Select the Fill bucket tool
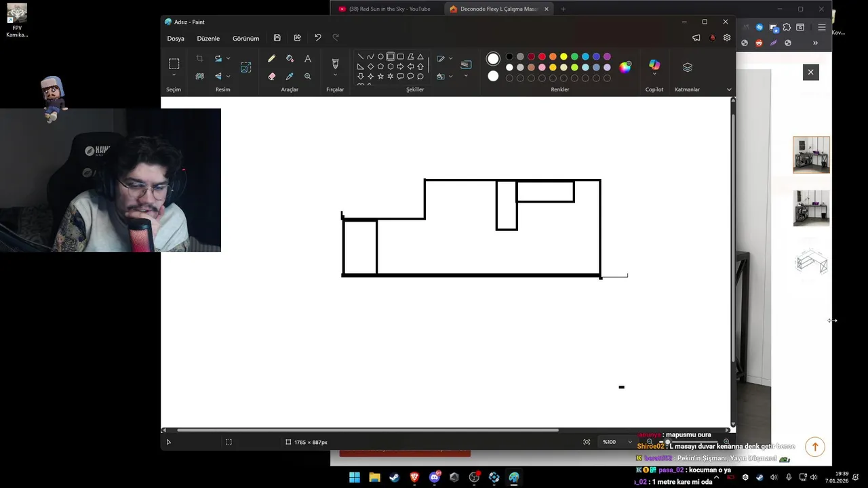Screen dimensions: 868x488 (290, 59)
